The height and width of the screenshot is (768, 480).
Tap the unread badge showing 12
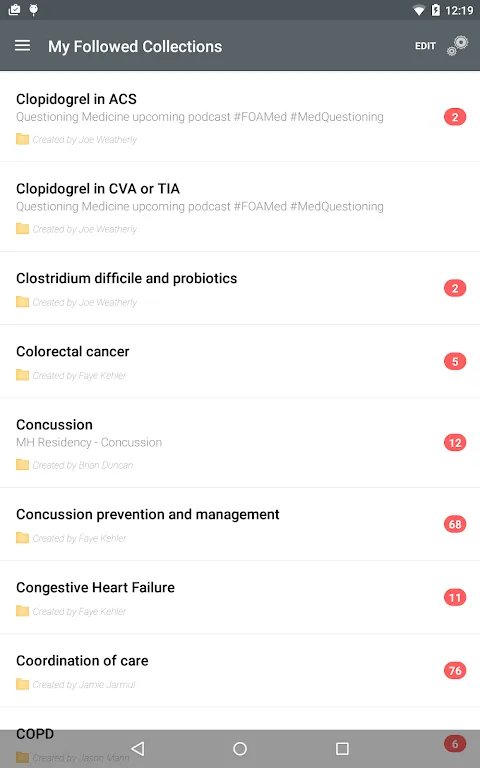point(455,443)
